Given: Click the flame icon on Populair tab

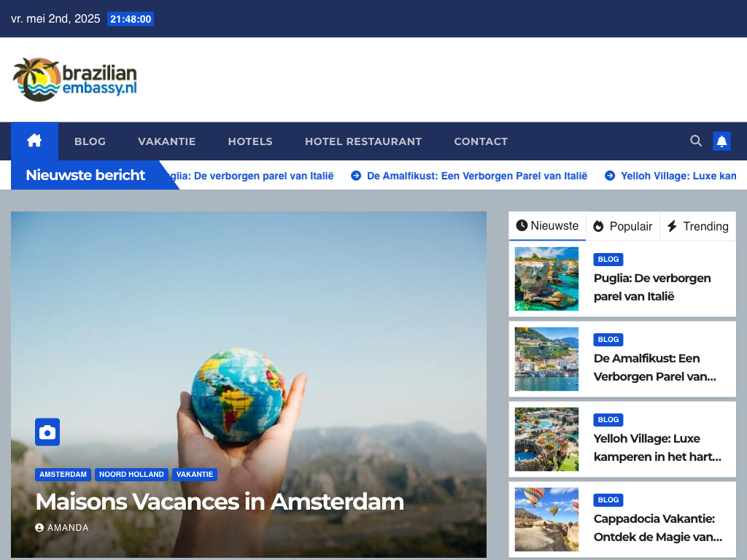Looking at the screenshot, I should pos(598,226).
